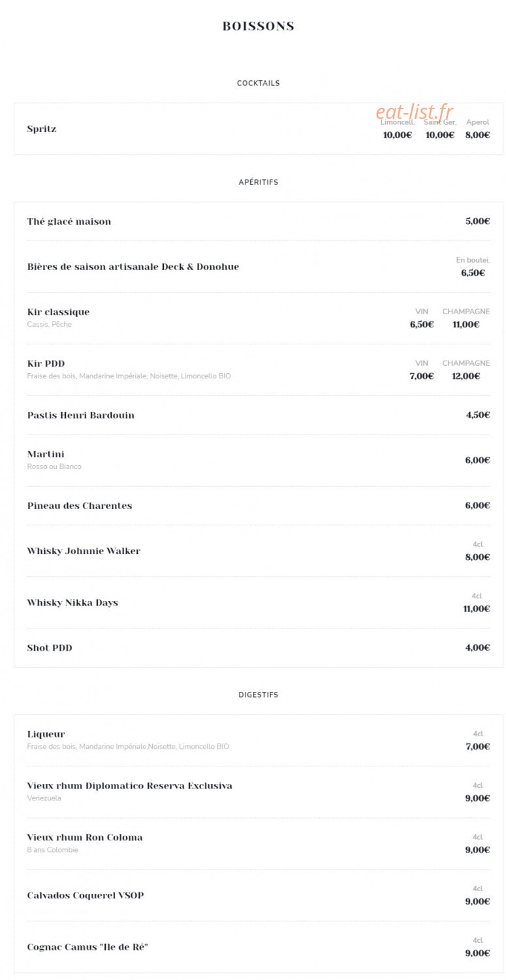
Task: Select the Spritz cocktail item
Action: [x=42, y=129]
